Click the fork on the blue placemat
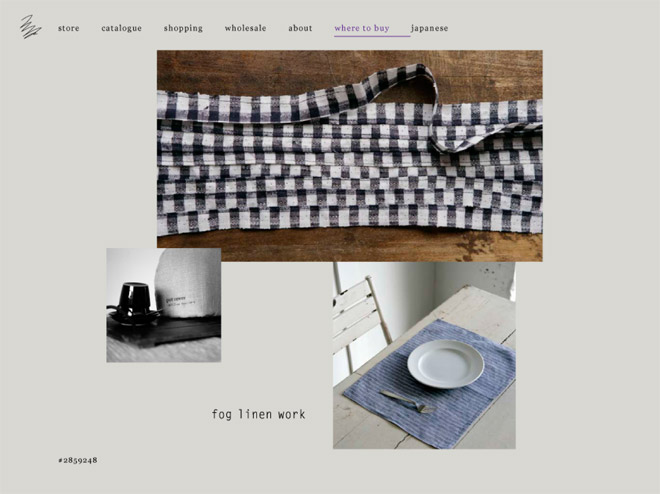Screen dimensions: 660x494 pyautogui.click(x=407, y=401)
